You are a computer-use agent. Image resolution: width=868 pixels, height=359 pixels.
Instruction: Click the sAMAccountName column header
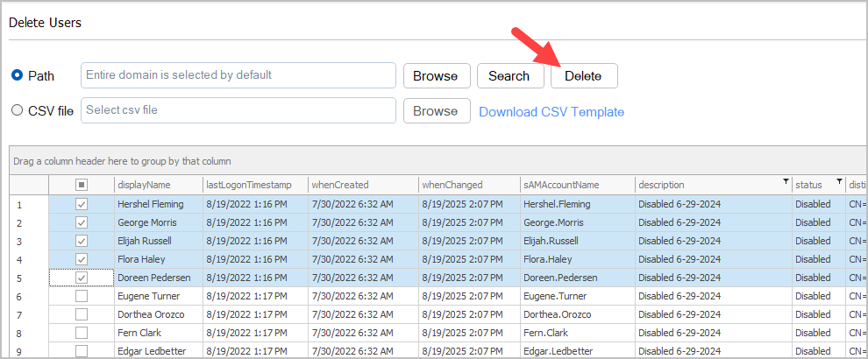pyautogui.click(x=561, y=185)
